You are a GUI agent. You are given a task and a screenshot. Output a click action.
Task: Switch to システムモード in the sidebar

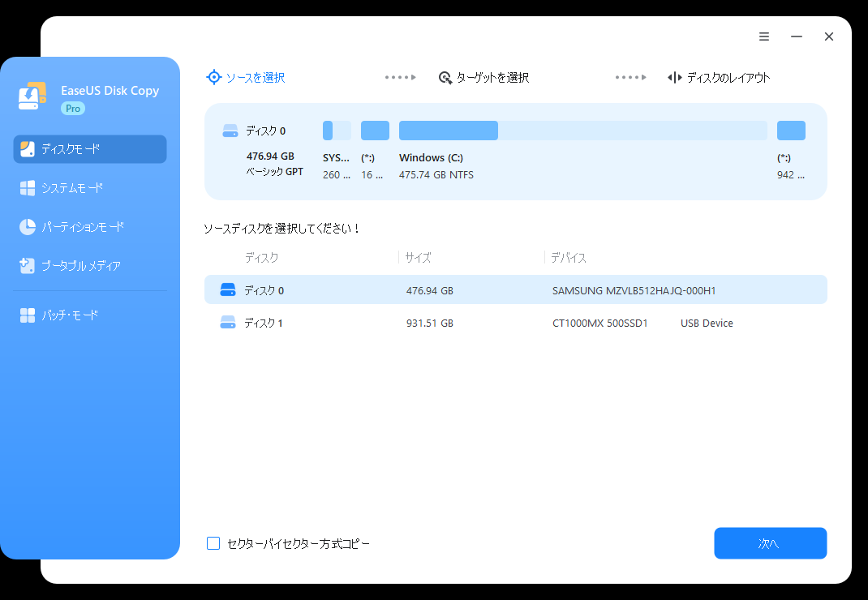[90, 188]
